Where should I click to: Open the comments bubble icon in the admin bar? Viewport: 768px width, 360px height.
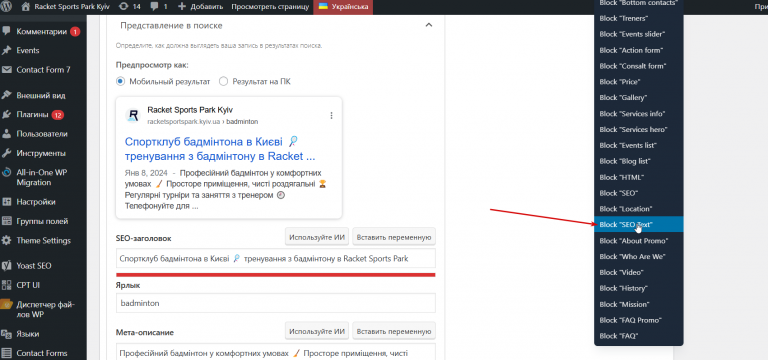154,7
